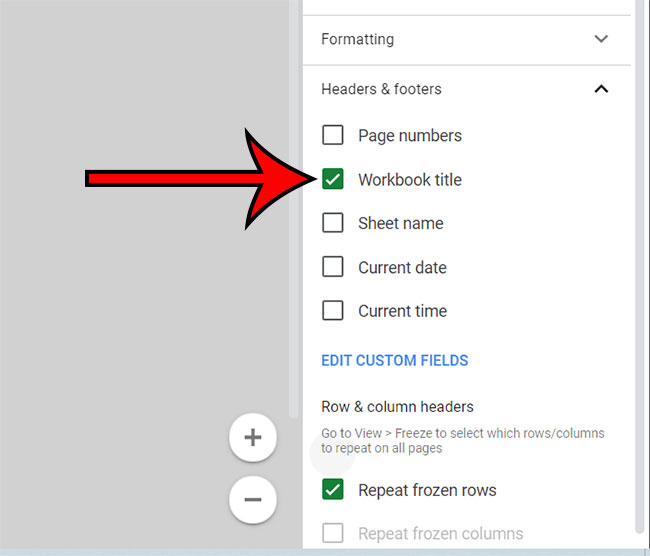Click the Headers & footers heading label
650x556 pixels.
pyautogui.click(x=381, y=89)
